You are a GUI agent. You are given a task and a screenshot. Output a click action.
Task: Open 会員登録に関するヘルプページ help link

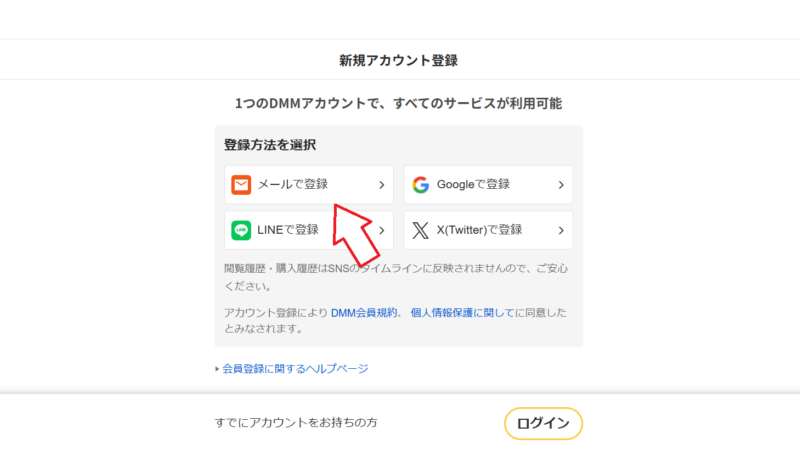pyautogui.click(x=295, y=368)
